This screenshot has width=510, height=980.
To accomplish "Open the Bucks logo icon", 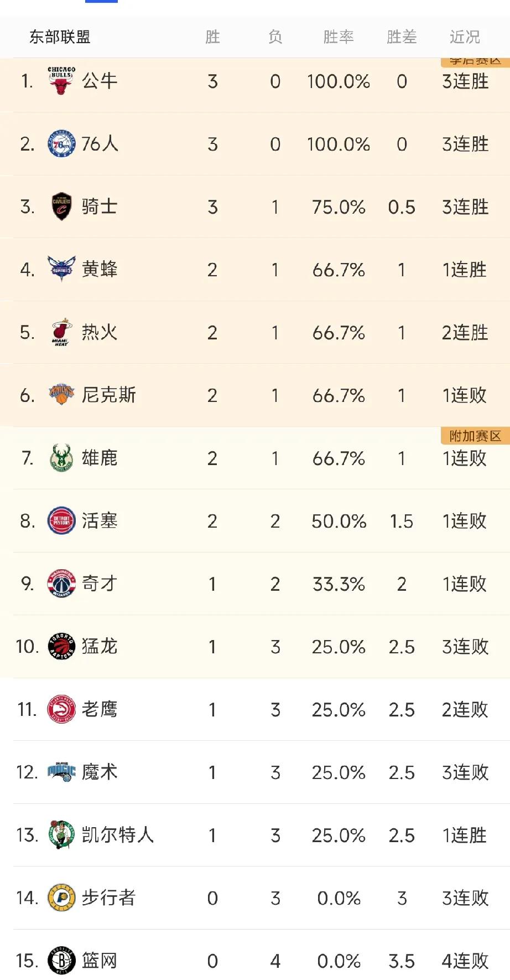I will click(61, 458).
